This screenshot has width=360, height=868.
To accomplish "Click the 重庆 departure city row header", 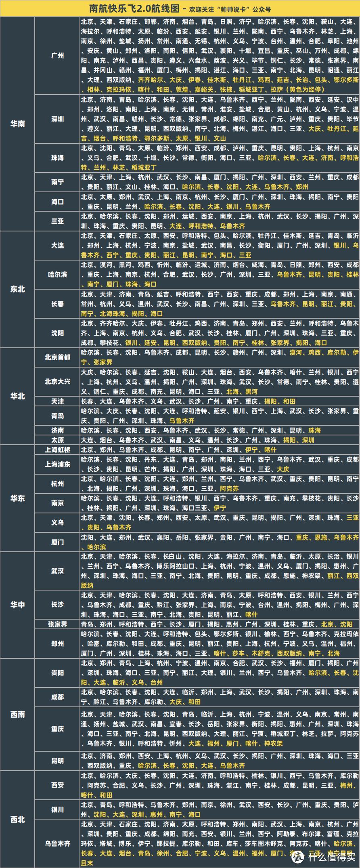I will click(x=58, y=729).
